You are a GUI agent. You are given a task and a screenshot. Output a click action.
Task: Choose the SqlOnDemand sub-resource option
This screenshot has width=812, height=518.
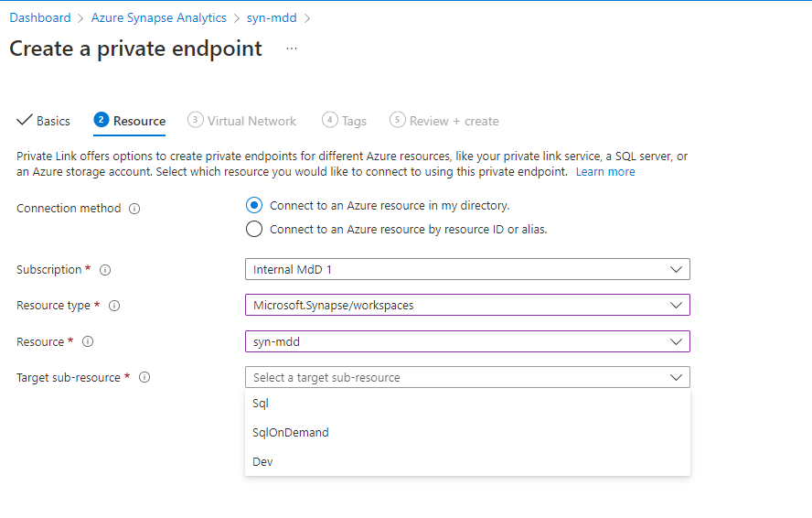(291, 432)
